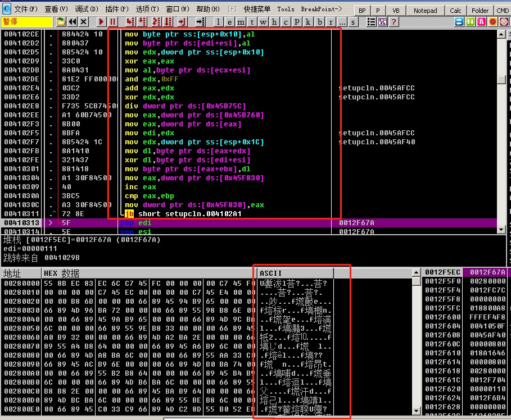Click the red Pause icon
511x420 pixels.
point(113,22)
